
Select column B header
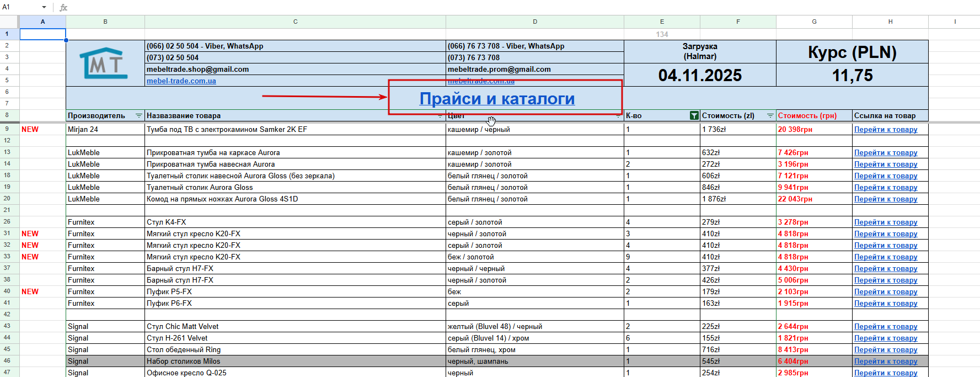[x=105, y=22]
